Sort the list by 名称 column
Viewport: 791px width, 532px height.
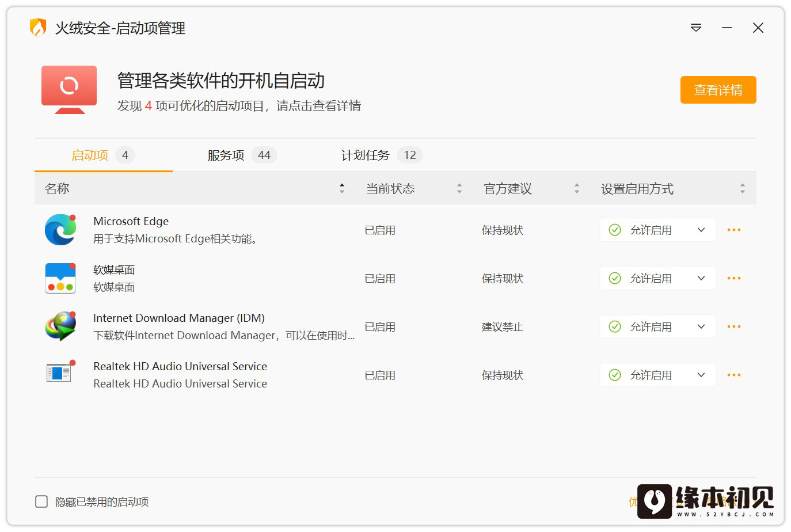pos(342,188)
